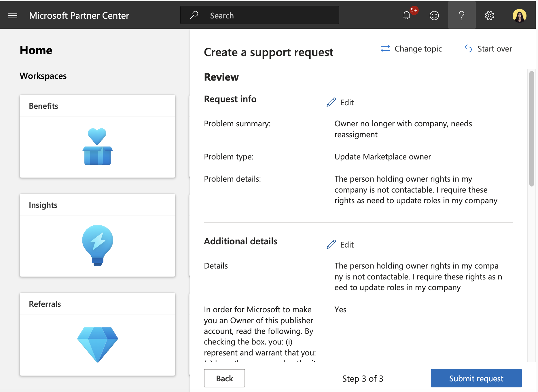The height and width of the screenshot is (392, 538).
Task: Click Change topic link
Action: coord(411,49)
